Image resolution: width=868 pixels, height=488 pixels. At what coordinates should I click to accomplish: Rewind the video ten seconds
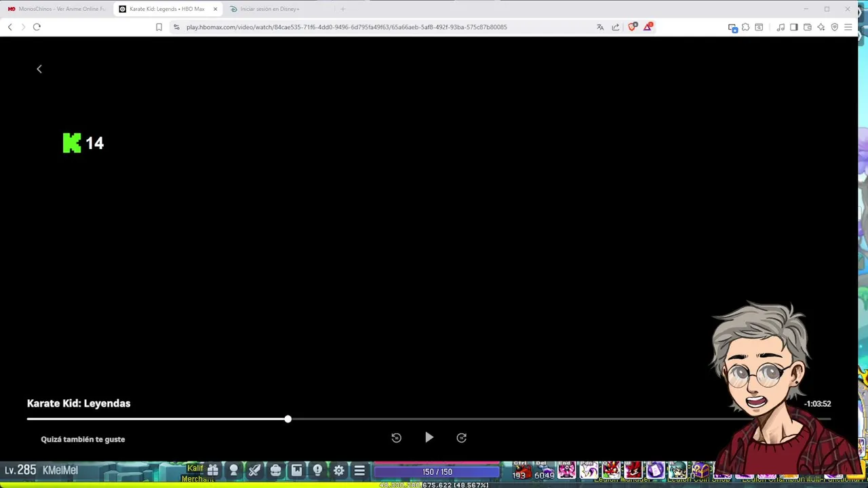pyautogui.click(x=397, y=438)
